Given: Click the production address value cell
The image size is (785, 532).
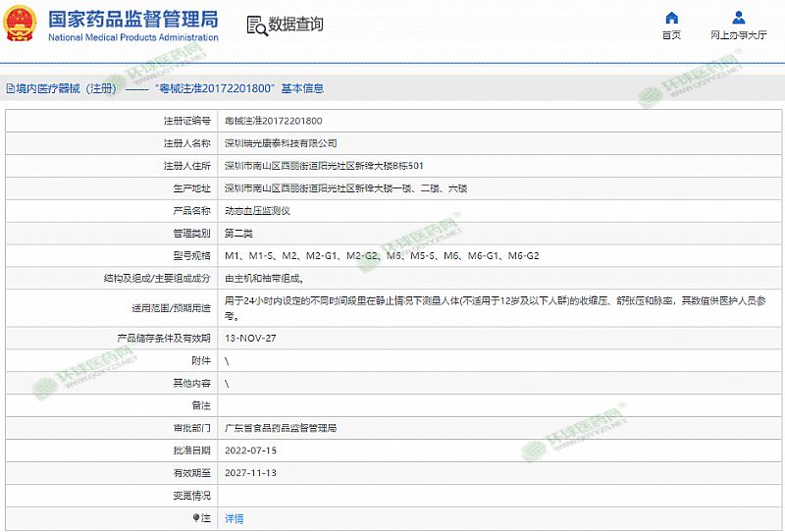Looking at the screenshot, I should tap(345, 187).
